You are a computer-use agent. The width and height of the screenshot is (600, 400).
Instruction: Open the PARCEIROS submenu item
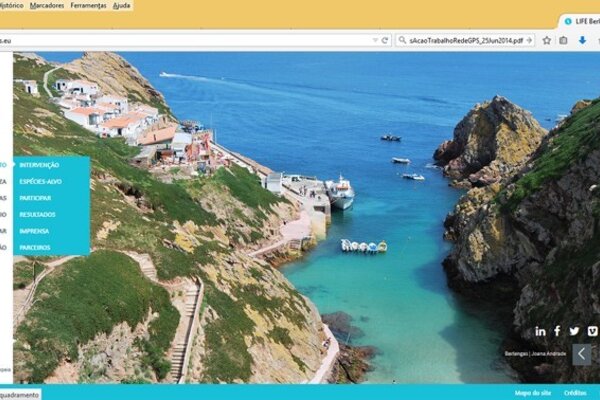point(36,246)
